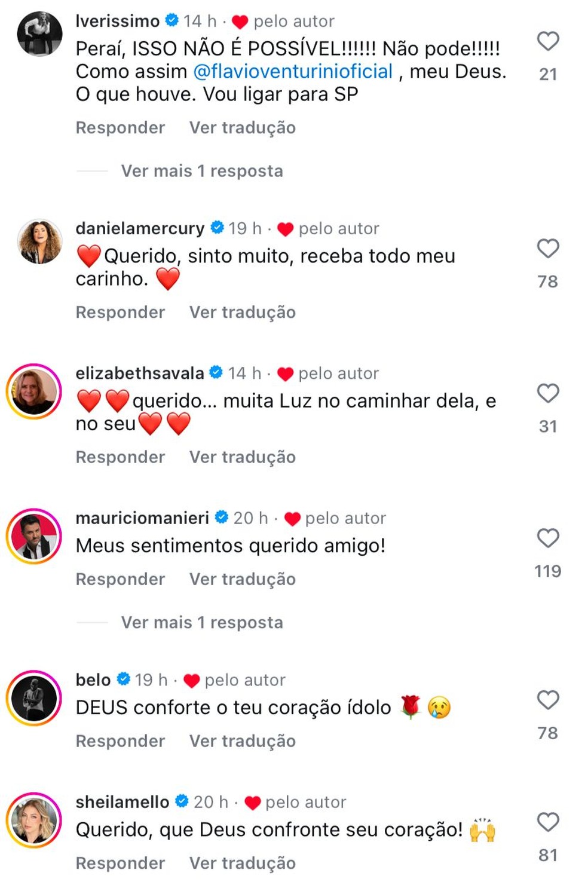Show translation of elizabethsavala's comment
This screenshot has width=588, height=891.
click(x=242, y=457)
